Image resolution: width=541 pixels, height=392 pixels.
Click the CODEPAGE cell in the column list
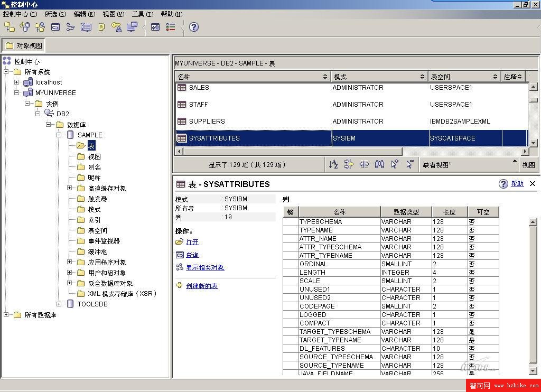340,306
